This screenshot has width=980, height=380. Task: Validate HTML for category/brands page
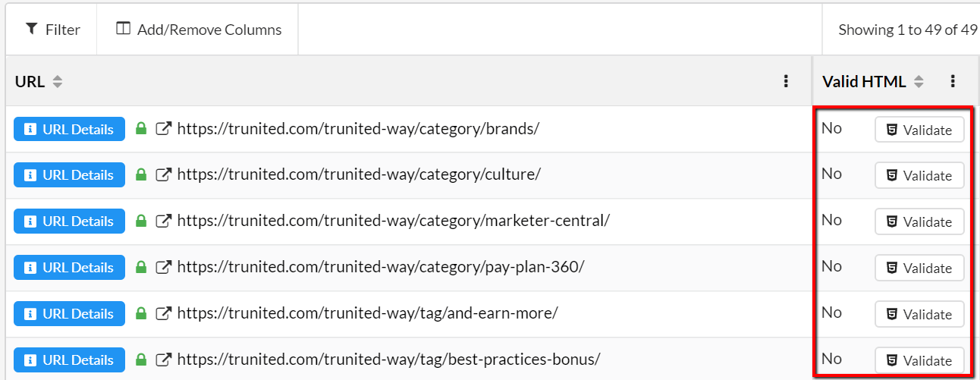[x=919, y=130]
